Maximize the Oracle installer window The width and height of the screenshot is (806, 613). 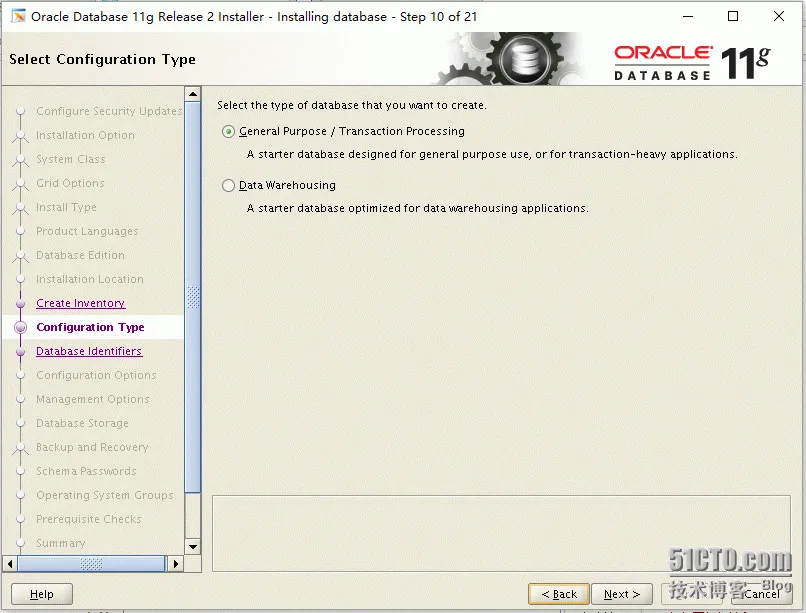point(733,16)
